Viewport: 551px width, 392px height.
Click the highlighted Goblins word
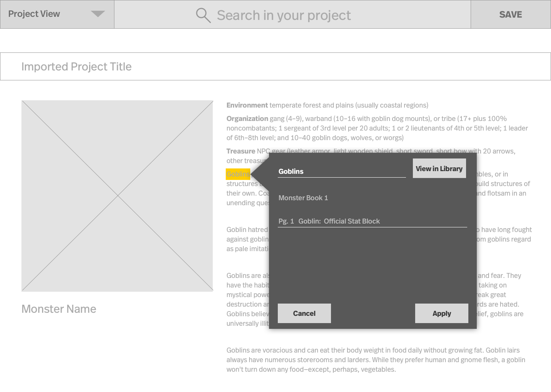[238, 174]
